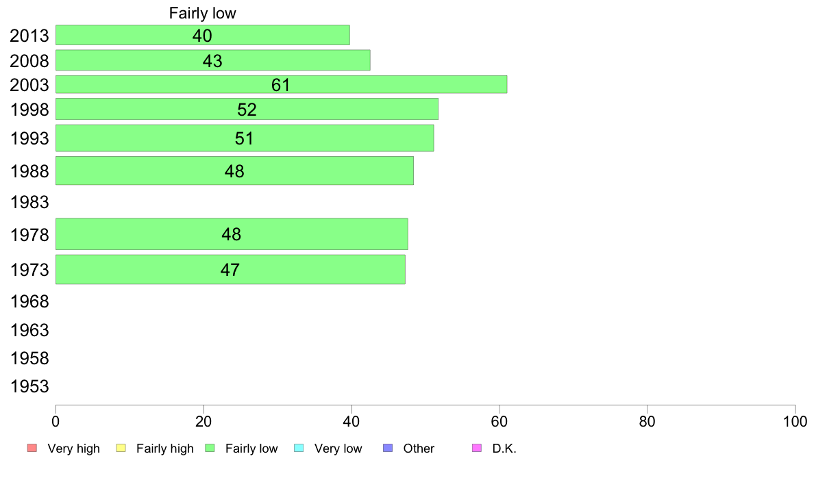Select the green Fairly low legend swatch
The height and width of the screenshot is (504, 814).
[210, 448]
